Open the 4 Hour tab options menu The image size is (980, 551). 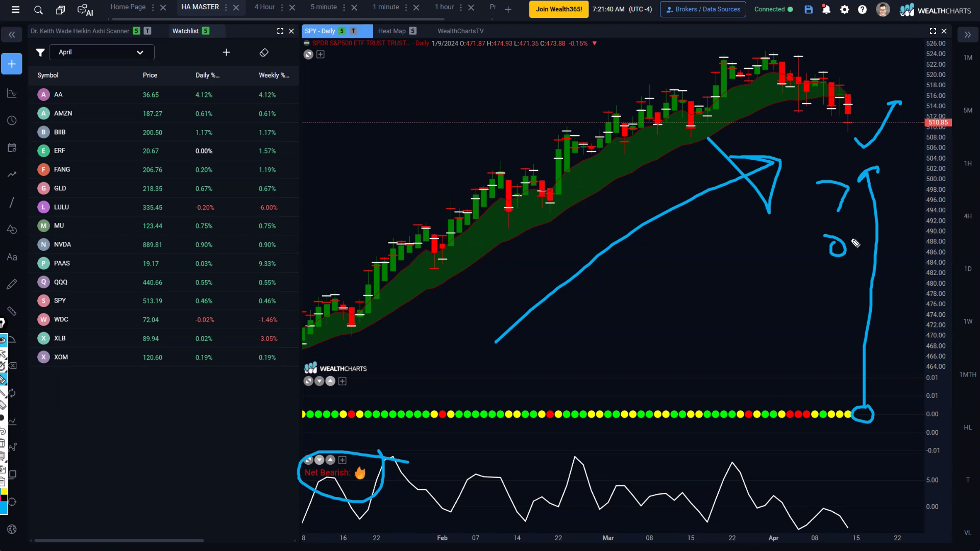pos(282,7)
